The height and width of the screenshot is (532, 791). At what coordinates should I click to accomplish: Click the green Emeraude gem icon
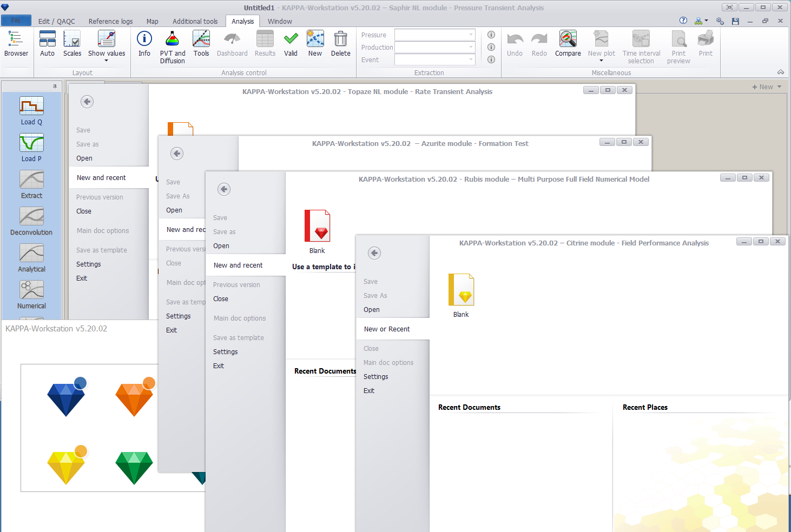(134, 468)
